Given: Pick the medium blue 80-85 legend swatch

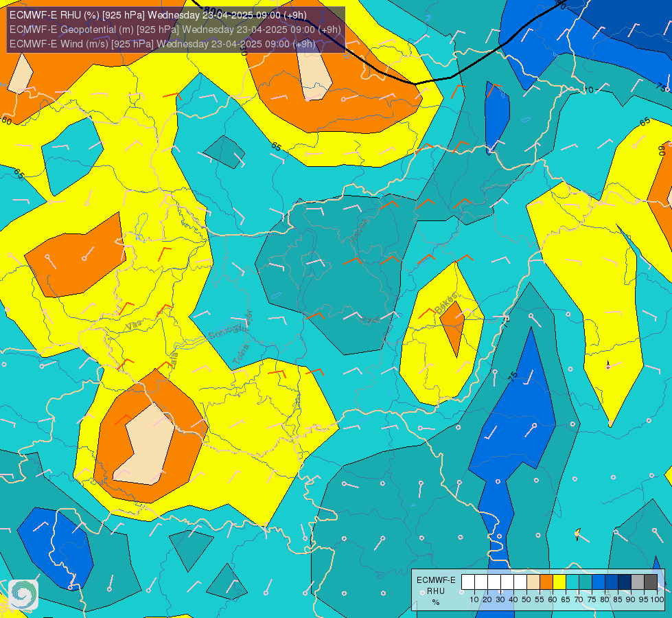Looking at the screenshot, I should tap(612, 582).
